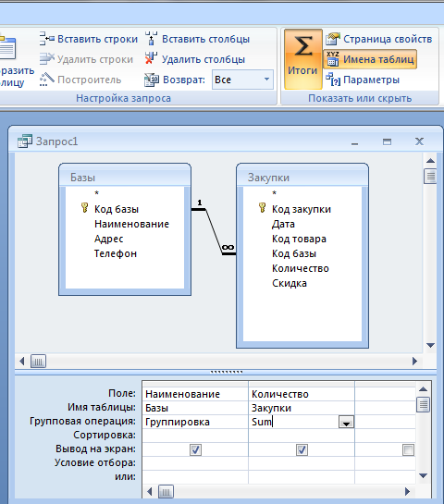
Task: Click the Поле cell containing Количество
Action: [302, 394]
